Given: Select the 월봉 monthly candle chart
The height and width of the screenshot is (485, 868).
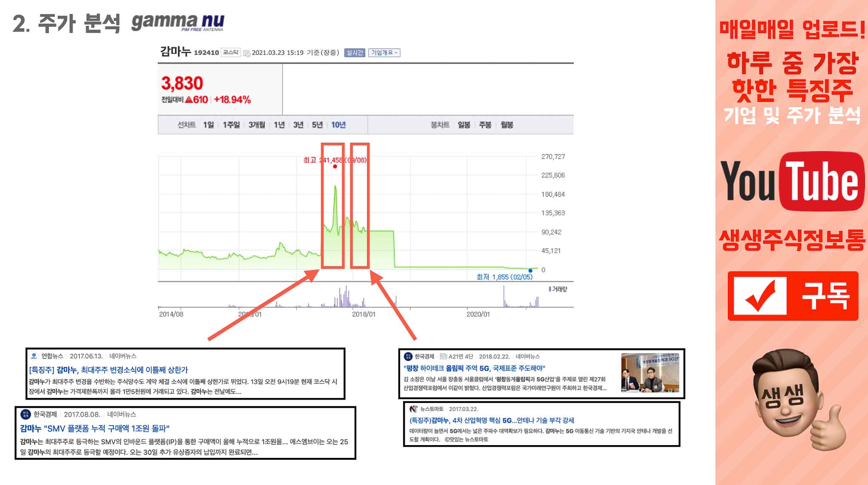Looking at the screenshot, I should pos(507,125).
